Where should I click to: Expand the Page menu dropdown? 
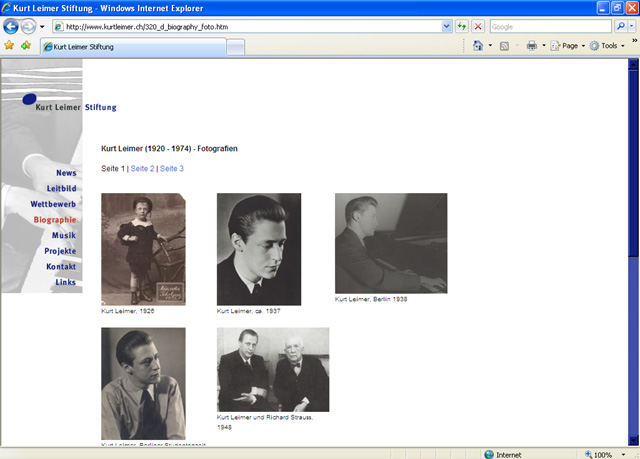(x=567, y=46)
